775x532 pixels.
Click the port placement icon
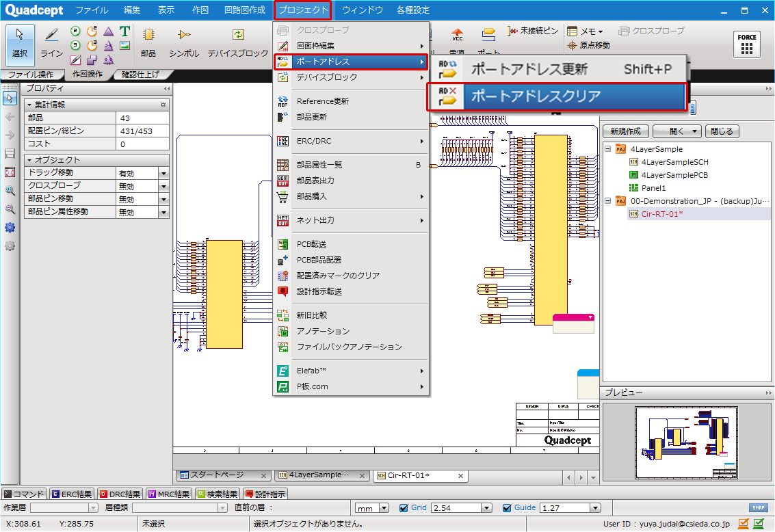pyautogui.click(x=488, y=35)
